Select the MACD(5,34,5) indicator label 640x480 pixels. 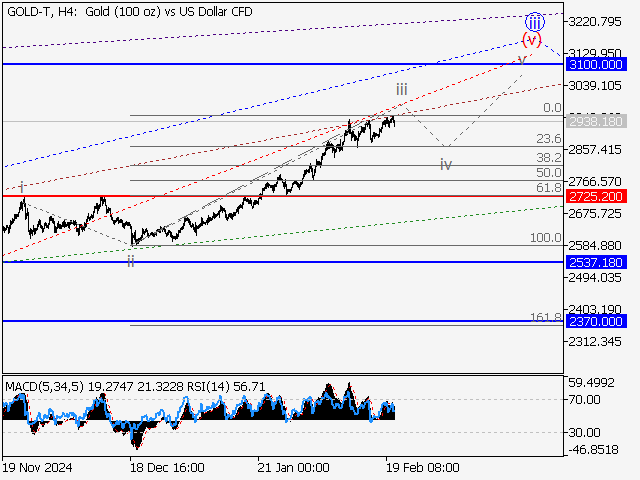click(x=42, y=384)
